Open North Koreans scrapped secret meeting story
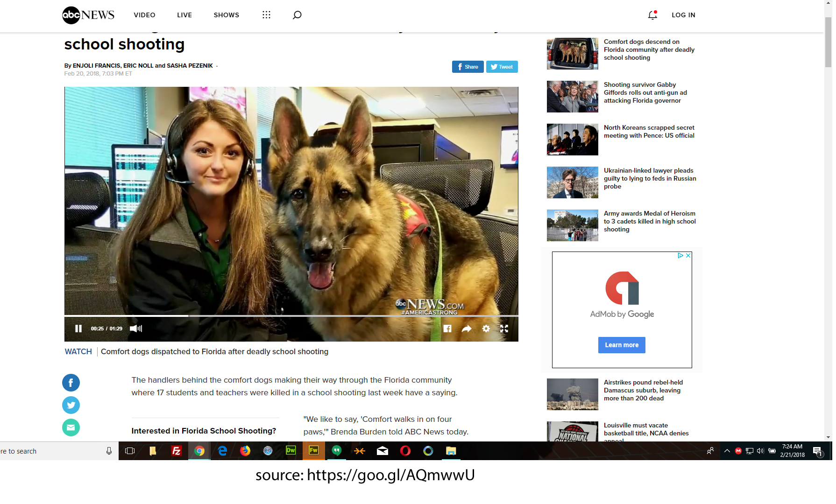This screenshot has width=836, height=504. click(x=649, y=132)
